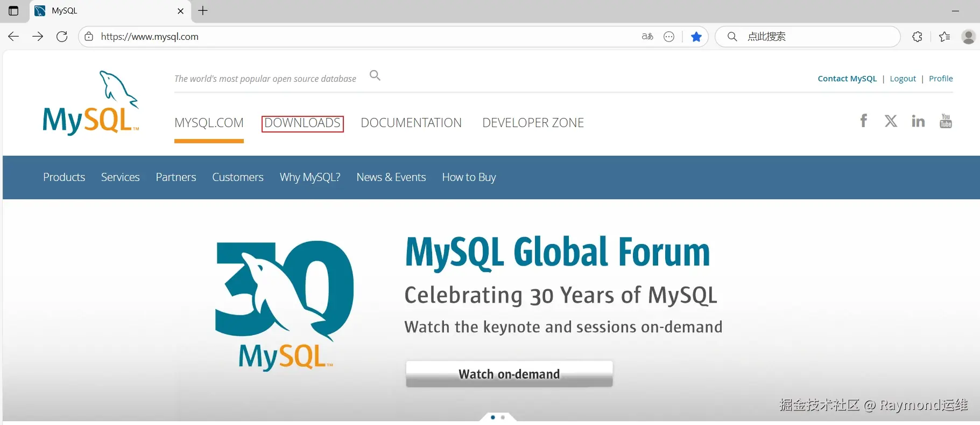
Task: Open the Customers menu
Action: pyautogui.click(x=238, y=177)
